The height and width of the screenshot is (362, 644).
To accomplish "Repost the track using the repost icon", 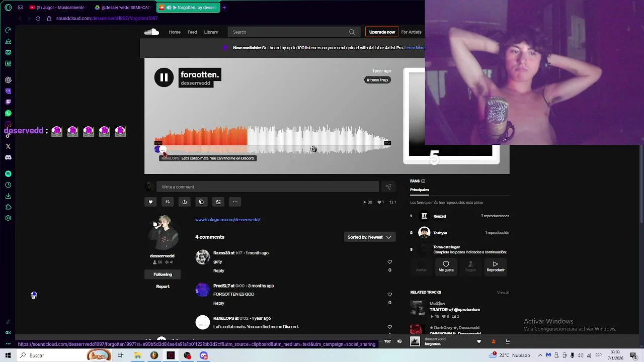I will point(168,202).
